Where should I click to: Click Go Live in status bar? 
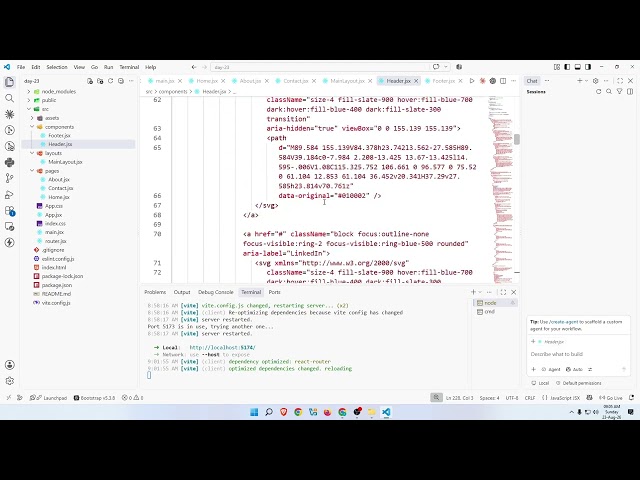click(611, 398)
